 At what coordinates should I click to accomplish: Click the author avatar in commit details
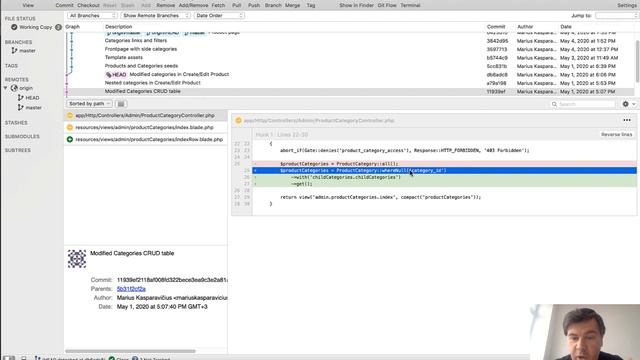point(77,259)
